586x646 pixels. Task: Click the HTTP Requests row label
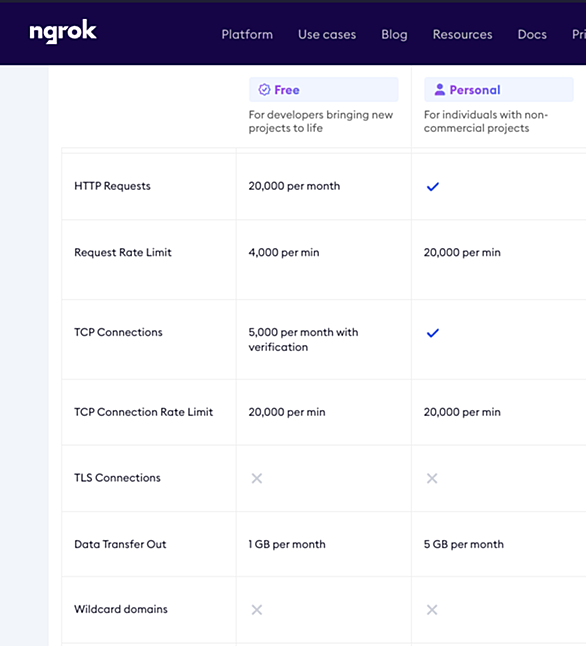coord(112,186)
